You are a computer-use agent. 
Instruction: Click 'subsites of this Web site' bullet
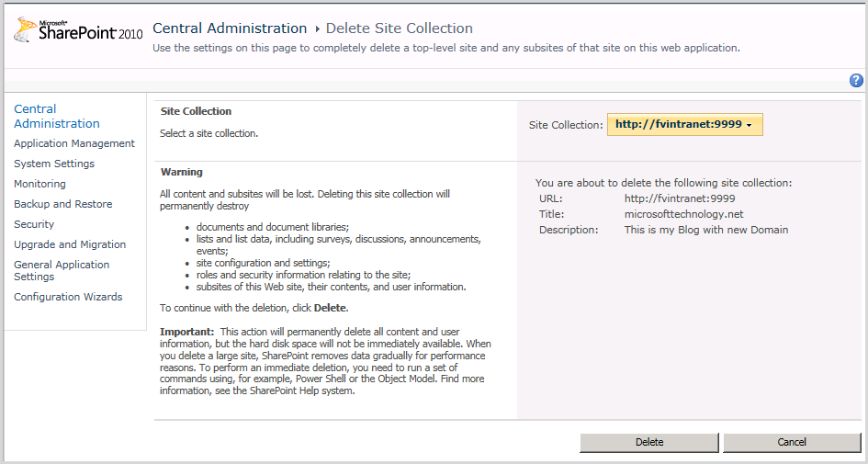point(331,287)
